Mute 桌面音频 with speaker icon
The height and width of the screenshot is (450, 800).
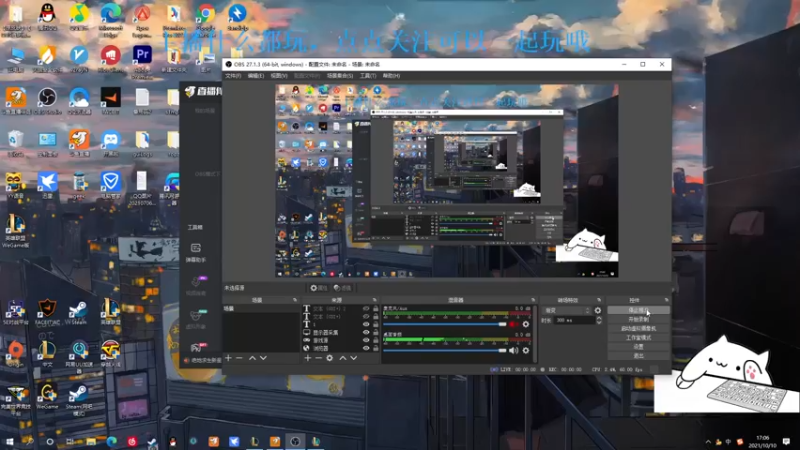514,351
